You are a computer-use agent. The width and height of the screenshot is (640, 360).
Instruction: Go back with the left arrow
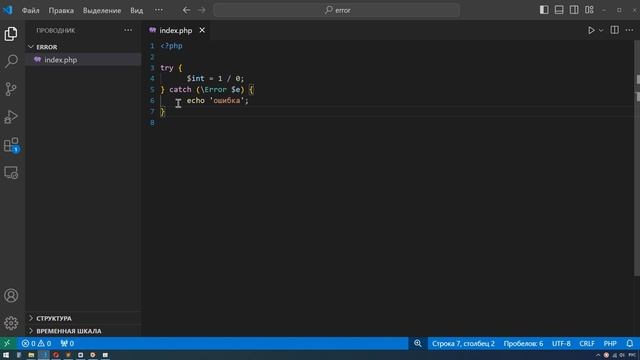(187, 10)
